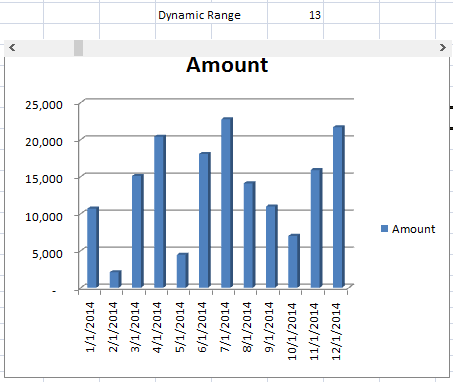This screenshot has width=453, height=382.
Task: Select the 7/1/2014 date axis label
Action: [225, 327]
